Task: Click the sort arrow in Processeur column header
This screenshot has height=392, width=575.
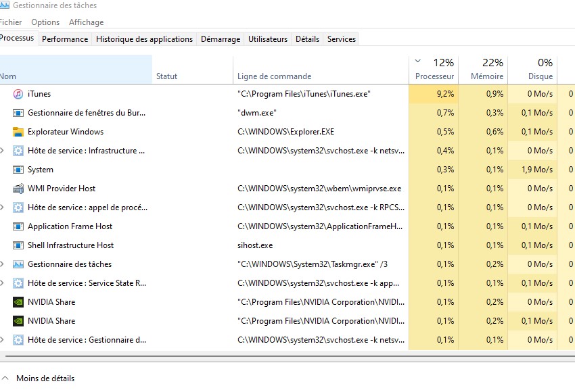Action: [x=417, y=62]
